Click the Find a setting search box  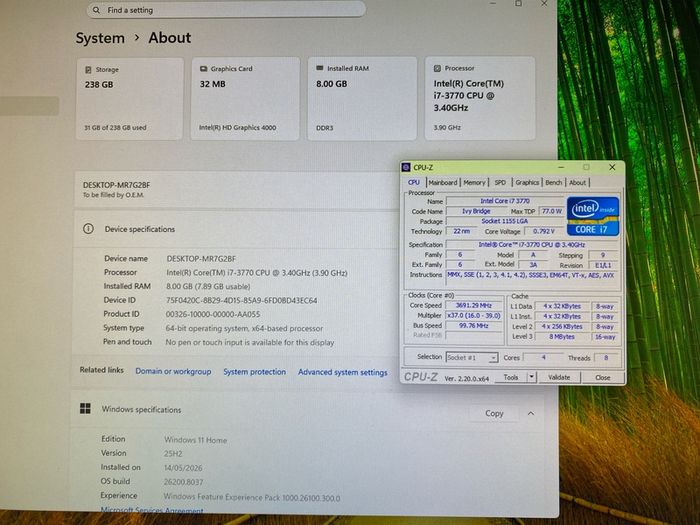pos(226,10)
